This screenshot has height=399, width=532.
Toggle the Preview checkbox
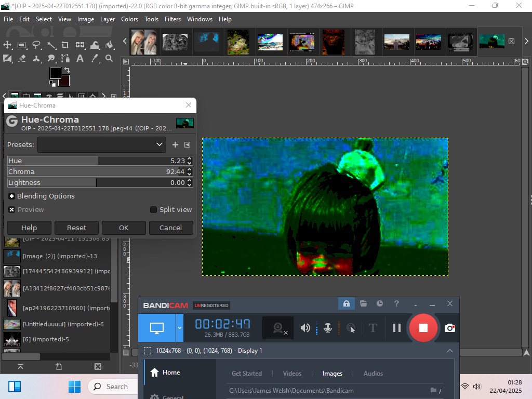[x=12, y=210]
